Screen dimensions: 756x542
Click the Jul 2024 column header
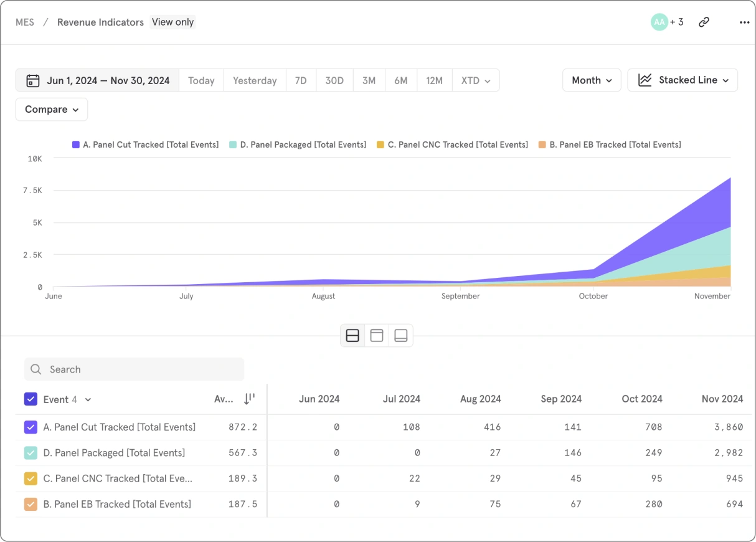pos(402,399)
